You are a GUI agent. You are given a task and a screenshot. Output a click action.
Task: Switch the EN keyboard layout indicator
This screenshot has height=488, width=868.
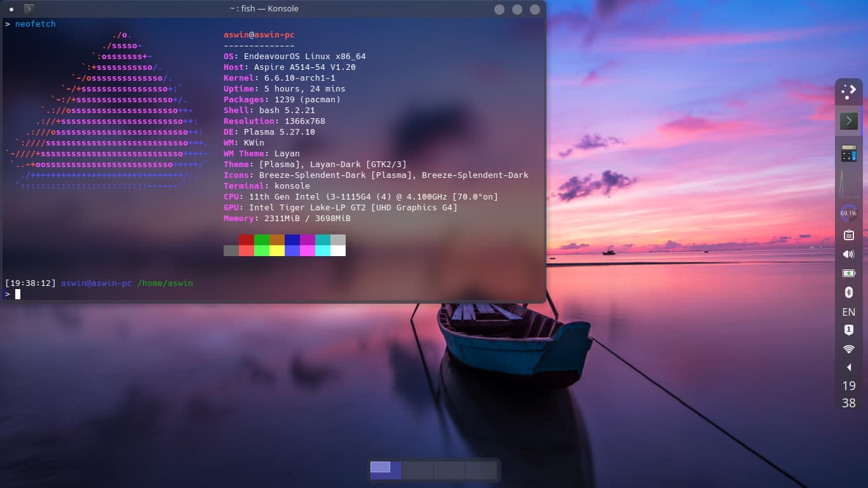tap(848, 312)
